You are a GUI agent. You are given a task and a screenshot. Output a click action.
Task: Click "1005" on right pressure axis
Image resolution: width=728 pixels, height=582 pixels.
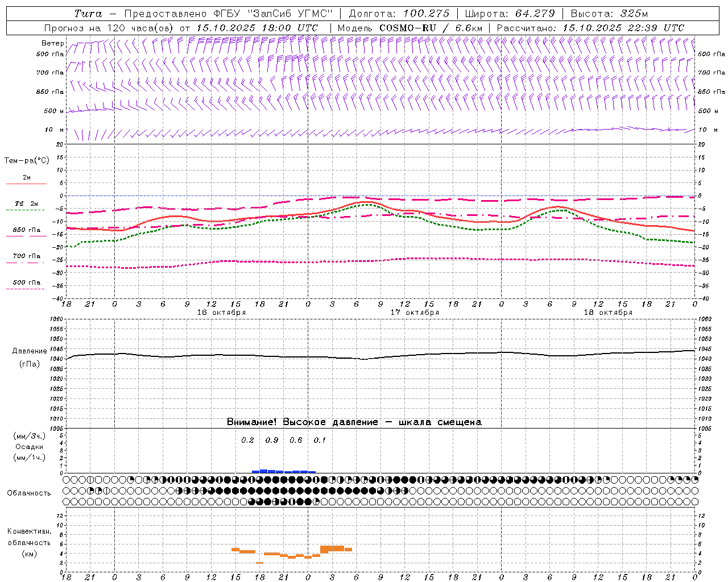click(x=704, y=429)
